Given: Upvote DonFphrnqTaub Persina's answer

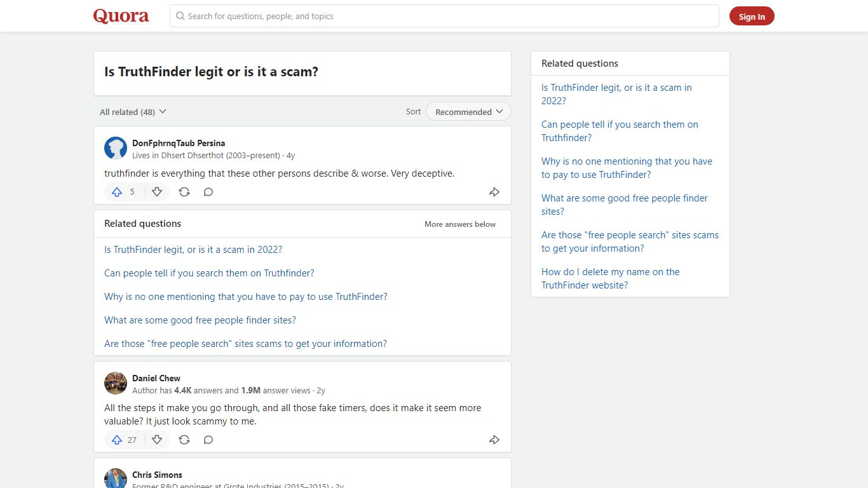Looking at the screenshot, I should pyautogui.click(x=117, y=192).
